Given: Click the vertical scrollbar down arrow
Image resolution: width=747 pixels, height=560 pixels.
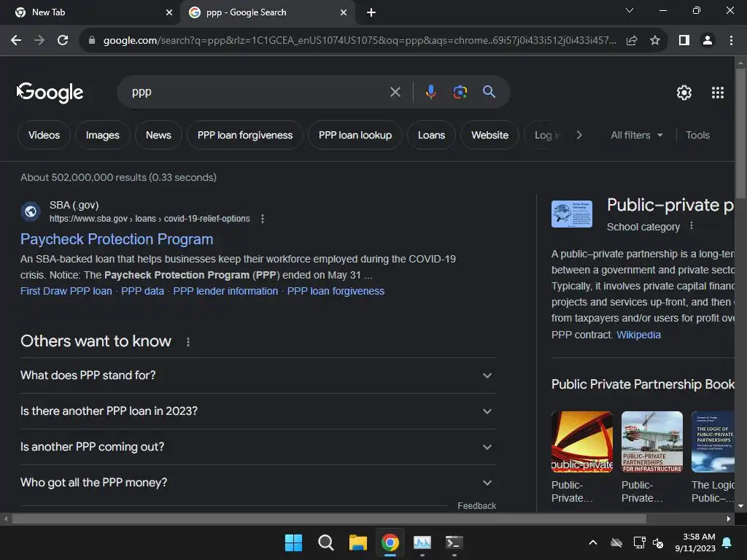Looking at the screenshot, I should (x=740, y=506).
